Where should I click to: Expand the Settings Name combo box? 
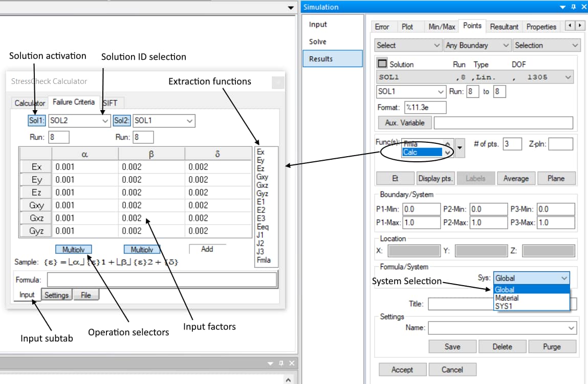coord(571,328)
